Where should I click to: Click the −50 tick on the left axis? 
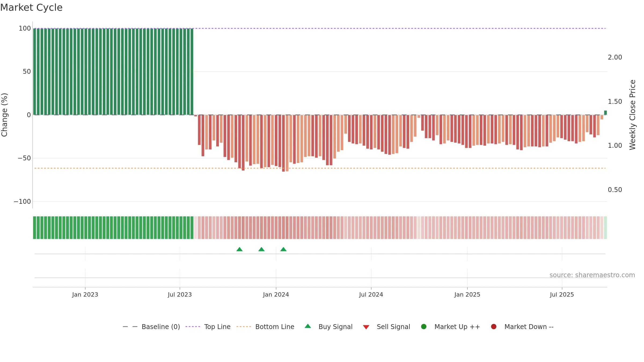24,158
